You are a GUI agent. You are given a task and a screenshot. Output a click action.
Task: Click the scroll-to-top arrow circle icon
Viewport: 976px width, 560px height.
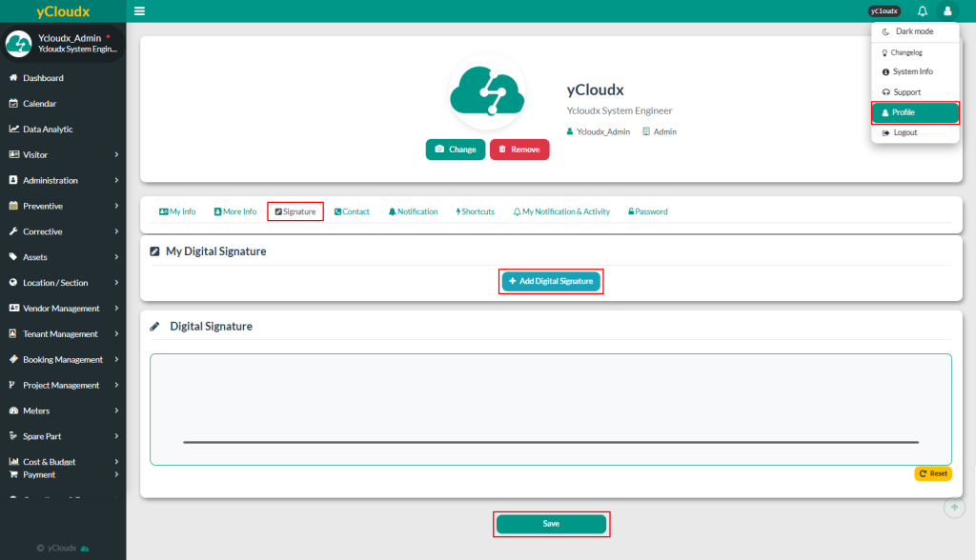point(953,508)
